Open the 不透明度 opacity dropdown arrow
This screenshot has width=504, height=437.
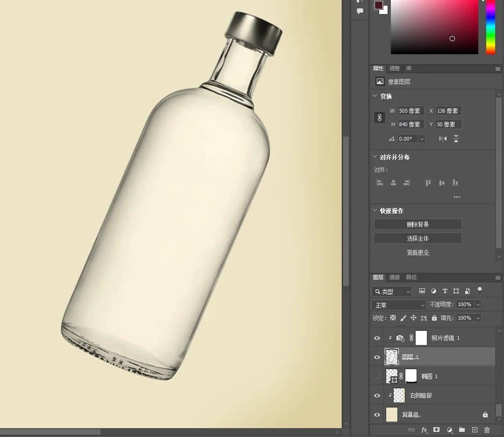(478, 304)
